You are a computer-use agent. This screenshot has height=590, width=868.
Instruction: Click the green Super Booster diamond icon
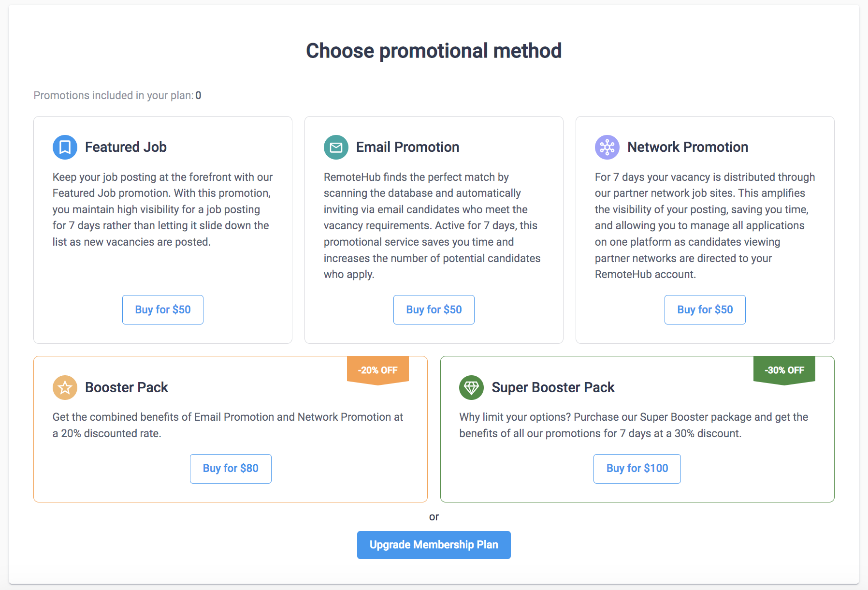pyautogui.click(x=471, y=387)
